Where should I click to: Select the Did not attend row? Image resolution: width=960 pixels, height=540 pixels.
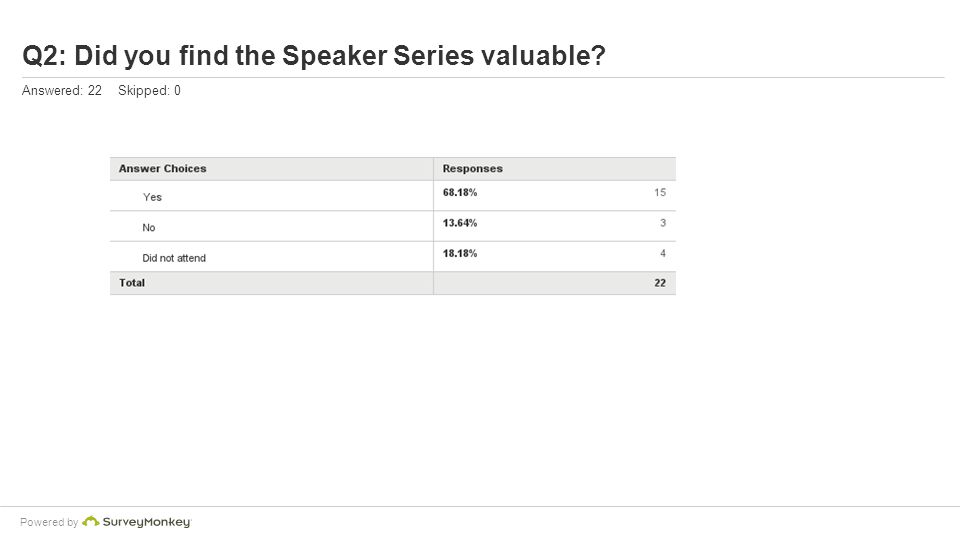[393, 257]
